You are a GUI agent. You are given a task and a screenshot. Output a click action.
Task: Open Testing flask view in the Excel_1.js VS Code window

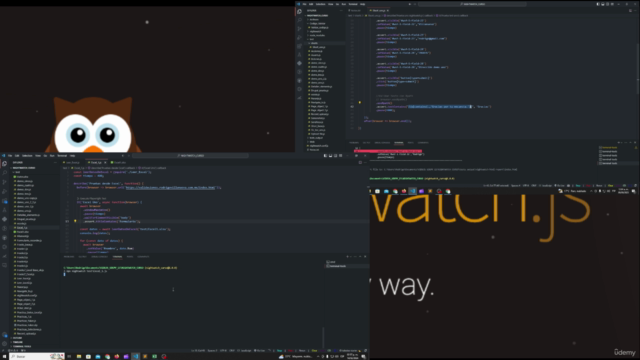4,210
